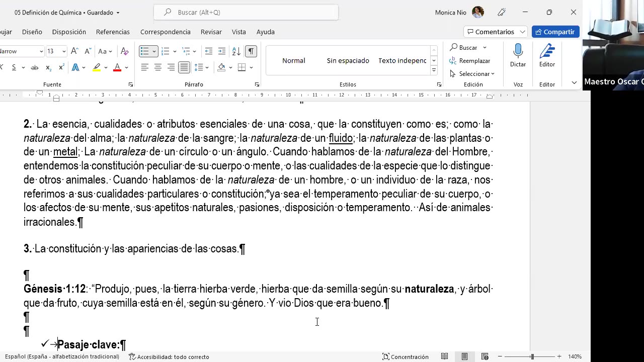This screenshot has height=362, width=644.
Task: Apply borders to paragraph
Action: coord(242,67)
